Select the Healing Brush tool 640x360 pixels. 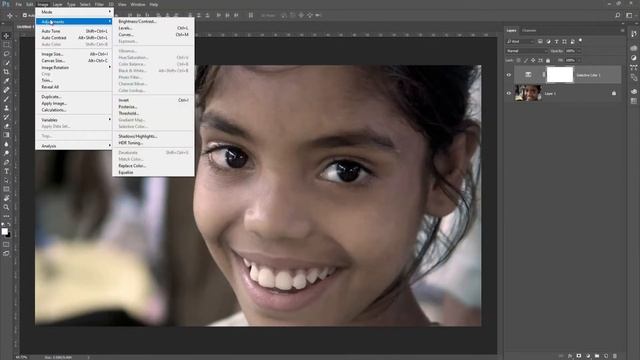[x=6, y=90]
